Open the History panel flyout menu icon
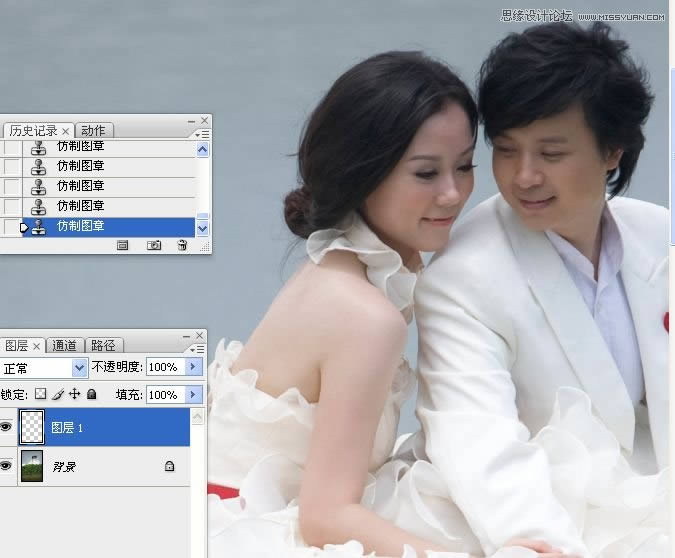 click(x=202, y=133)
